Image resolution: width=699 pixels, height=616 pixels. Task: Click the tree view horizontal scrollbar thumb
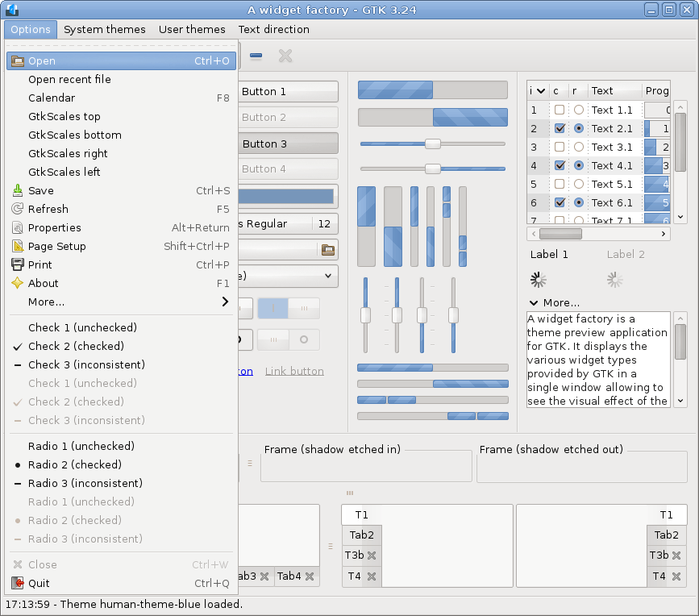click(560, 234)
